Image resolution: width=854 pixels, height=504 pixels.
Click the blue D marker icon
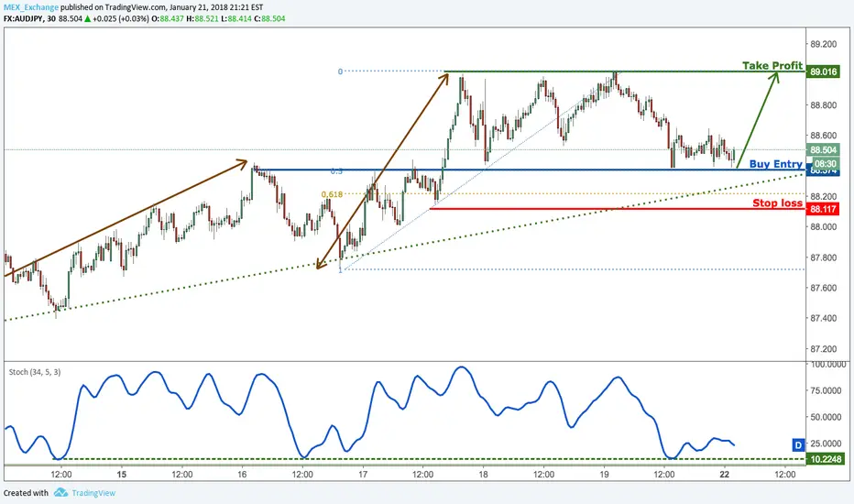pos(798,445)
